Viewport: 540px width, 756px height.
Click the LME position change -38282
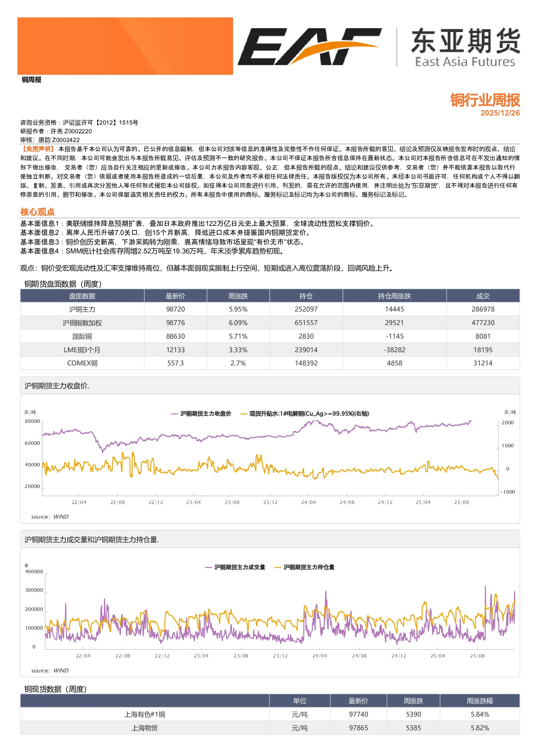(394, 350)
